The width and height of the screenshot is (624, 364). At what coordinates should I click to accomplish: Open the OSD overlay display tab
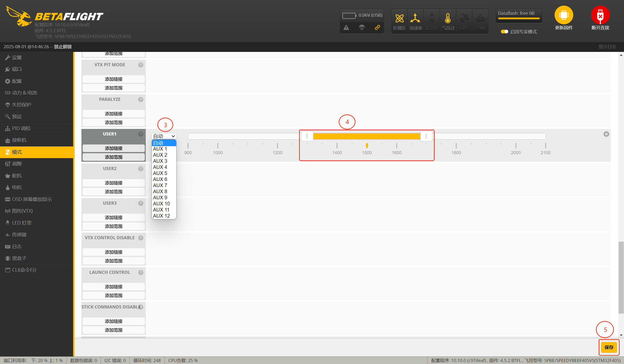pyautogui.click(x=32, y=199)
